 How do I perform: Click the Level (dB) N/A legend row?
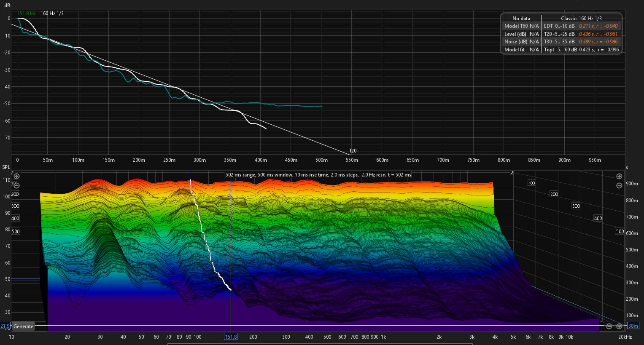(521, 34)
